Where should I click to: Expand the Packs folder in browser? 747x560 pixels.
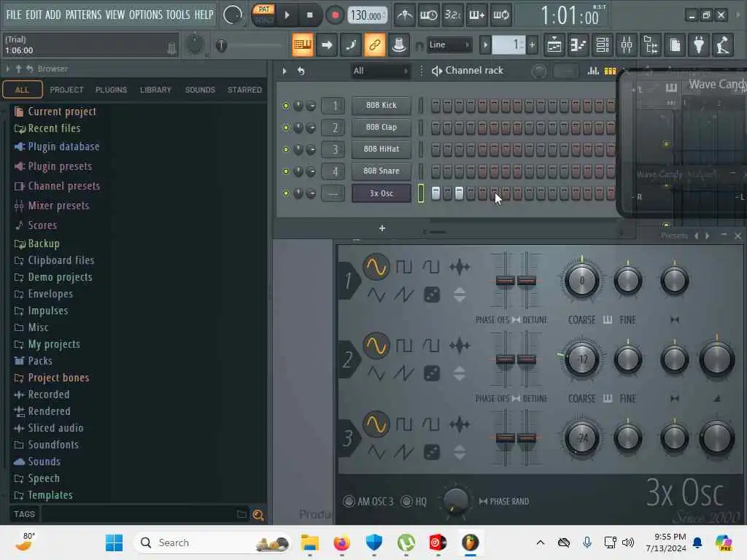pos(34,361)
